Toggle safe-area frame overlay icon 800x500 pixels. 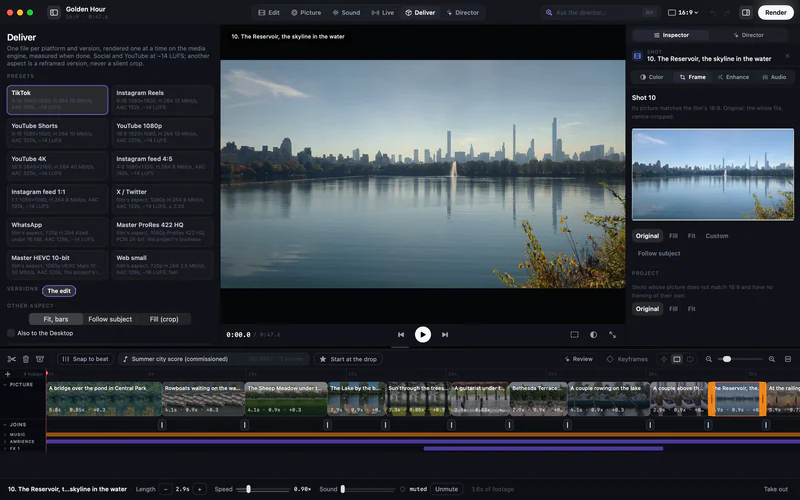(x=574, y=335)
